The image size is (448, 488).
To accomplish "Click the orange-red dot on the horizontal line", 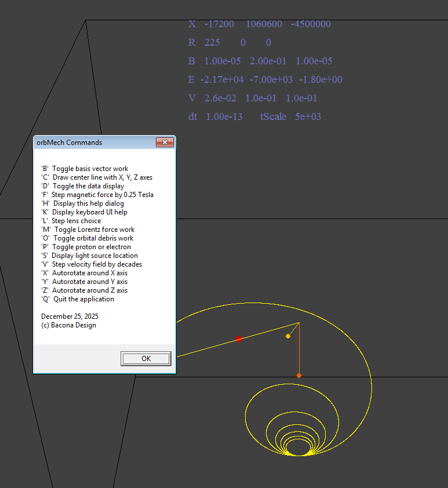I will click(299, 376).
